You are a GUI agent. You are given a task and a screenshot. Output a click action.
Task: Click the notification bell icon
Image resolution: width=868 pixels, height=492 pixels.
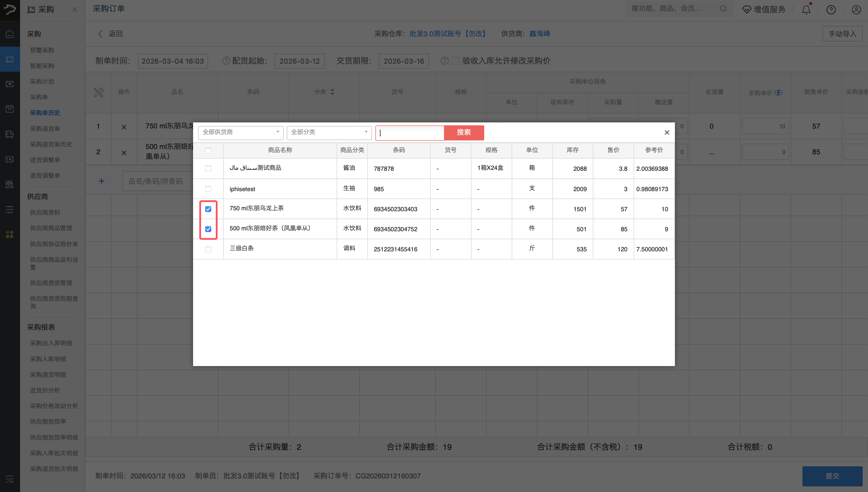(806, 9)
